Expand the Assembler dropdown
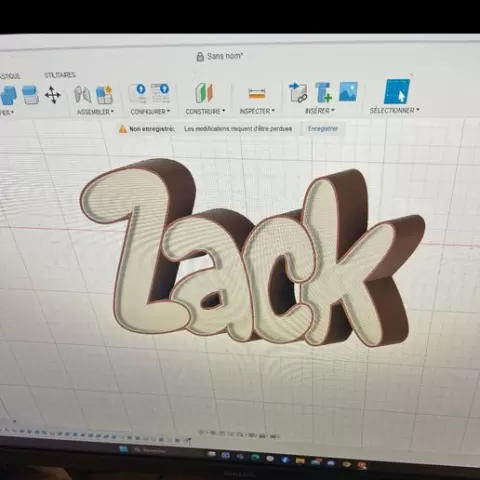The width and height of the screenshot is (480, 480). 95,112
